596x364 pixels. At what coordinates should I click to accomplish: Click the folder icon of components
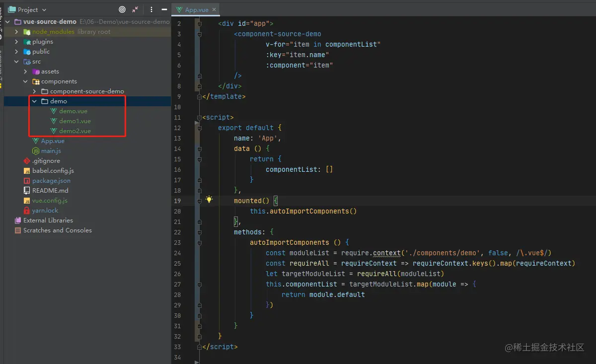[x=36, y=81]
